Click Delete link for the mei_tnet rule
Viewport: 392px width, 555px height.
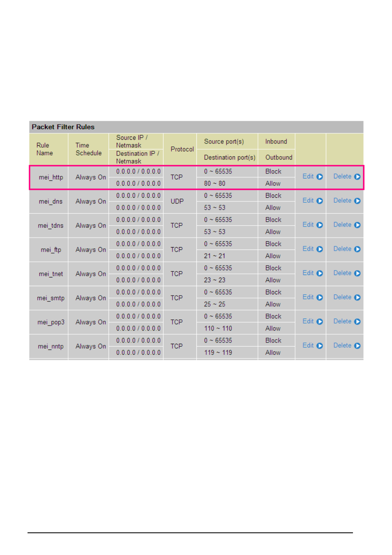(342, 273)
